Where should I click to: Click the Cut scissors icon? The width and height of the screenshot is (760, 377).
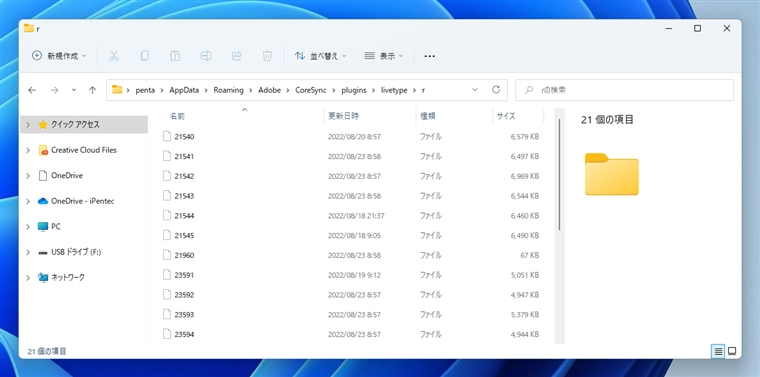(x=113, y=56)
